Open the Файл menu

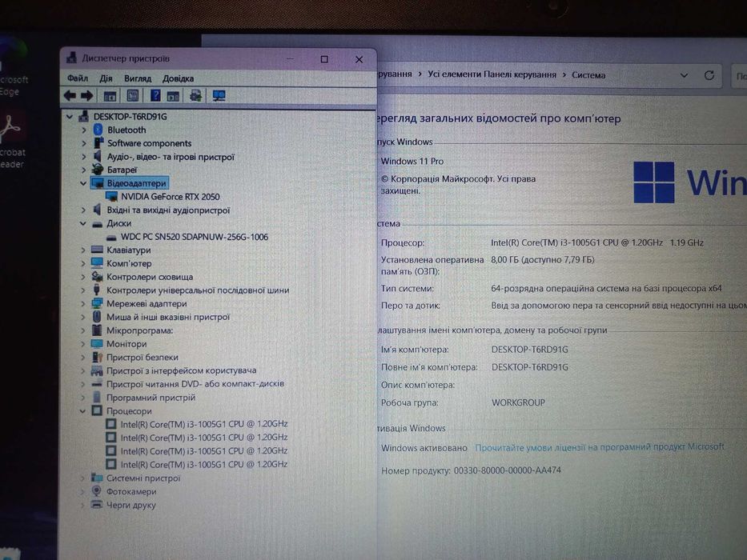point(78,78)
